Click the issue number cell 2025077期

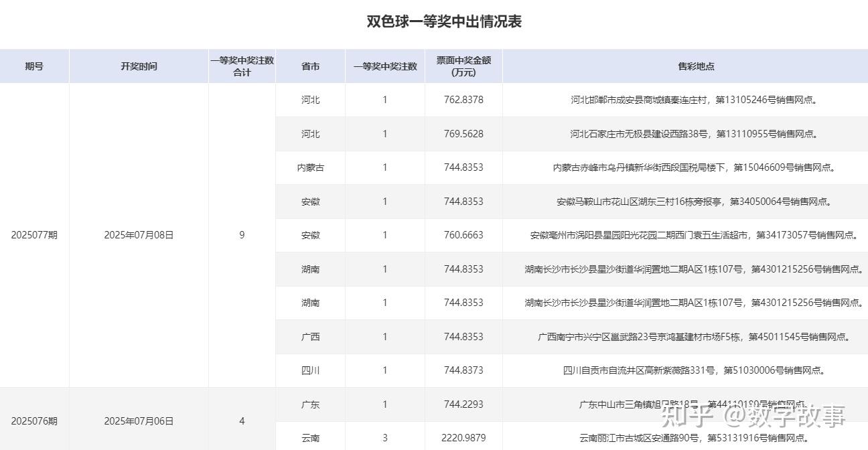pos(34,235)
